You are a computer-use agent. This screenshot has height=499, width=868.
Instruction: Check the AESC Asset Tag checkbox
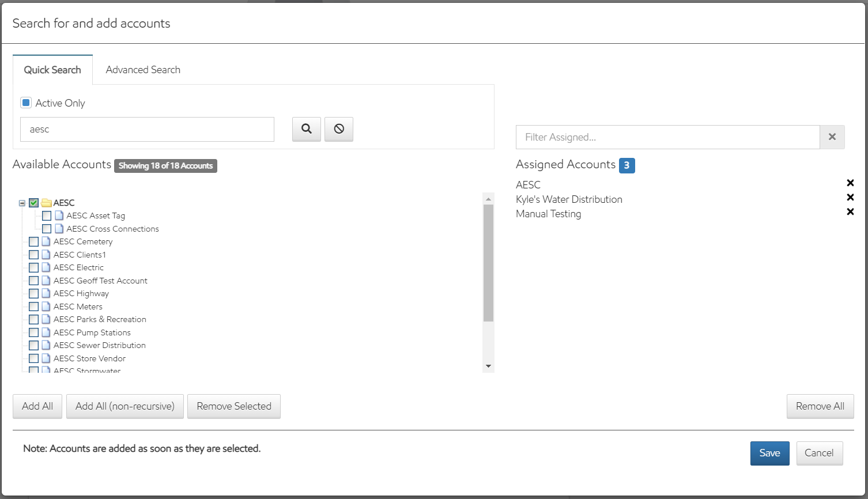(47, 216)
